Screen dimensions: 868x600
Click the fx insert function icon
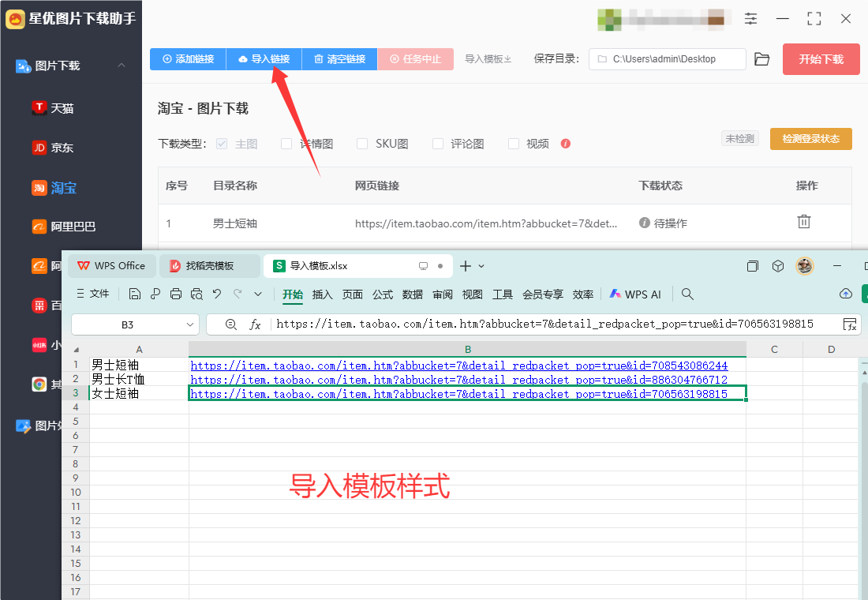coord(255,324)
